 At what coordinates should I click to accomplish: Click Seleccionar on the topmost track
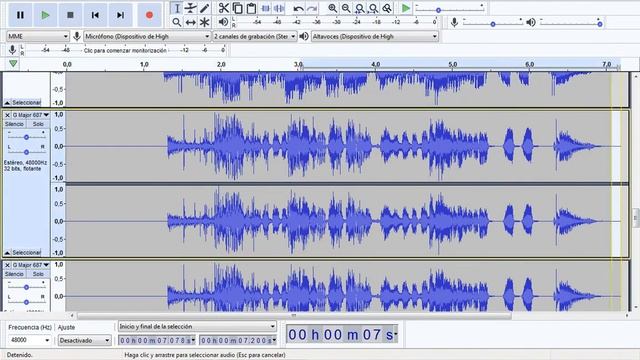click(x=27, y=102)
